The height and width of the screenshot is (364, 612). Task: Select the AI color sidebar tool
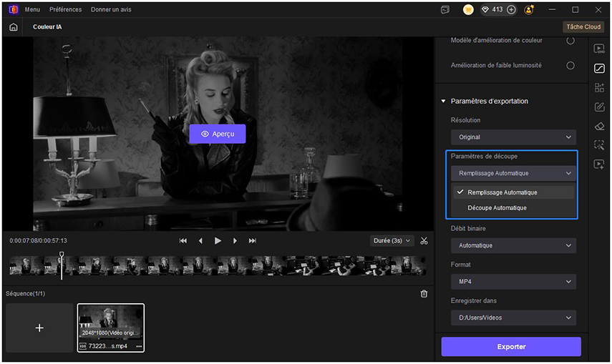coord(599,68)
